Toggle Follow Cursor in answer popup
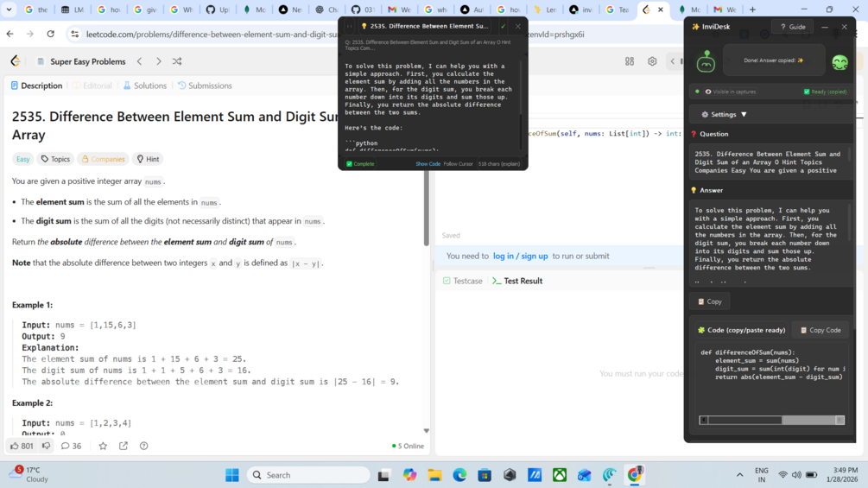Viewport: 868px width, 488px height. coord(459,164)
